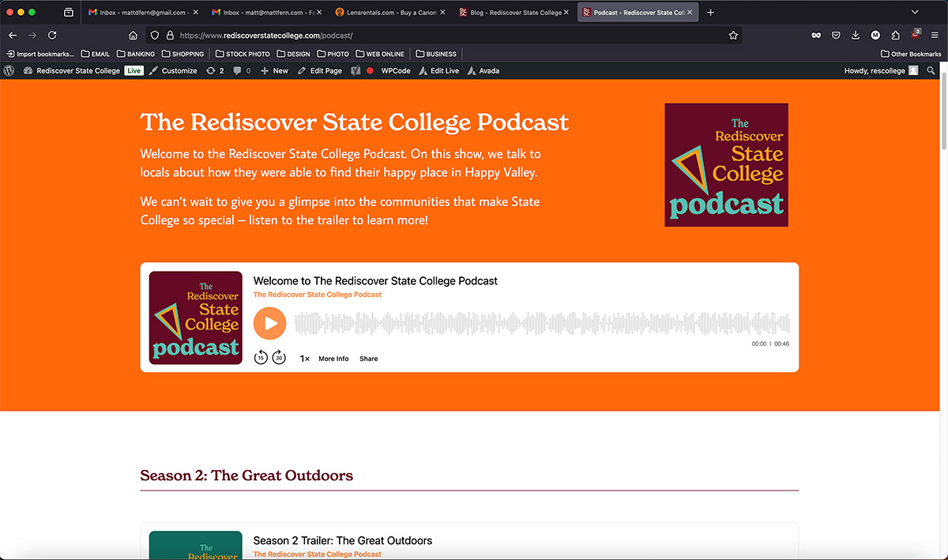Open the PHOTO bookmarks folder
The height and width of the screenshot is (560, 948).
(333, 54)
